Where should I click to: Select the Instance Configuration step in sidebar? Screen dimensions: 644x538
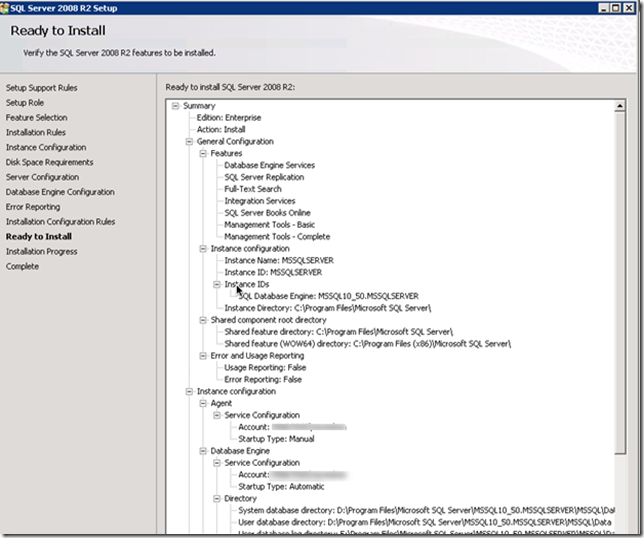point(46,147)
